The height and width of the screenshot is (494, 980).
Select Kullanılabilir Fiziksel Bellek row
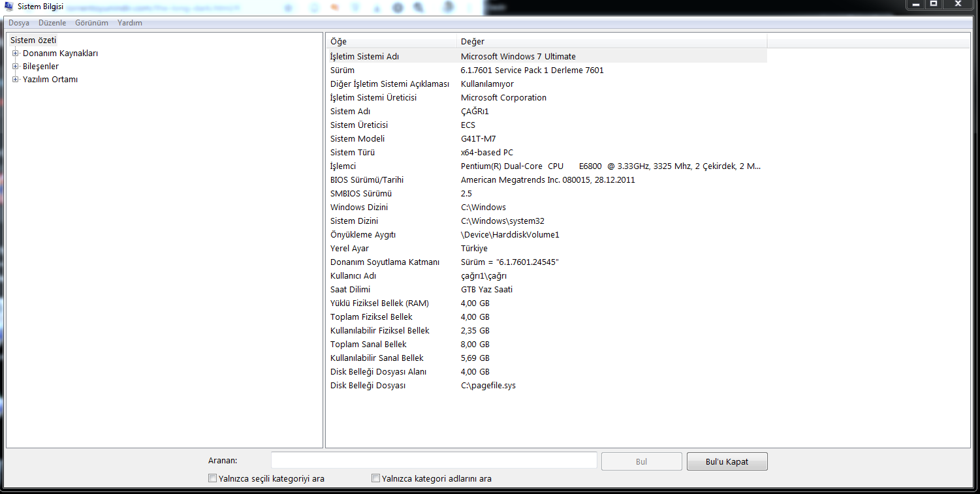(x=546, y=331)
